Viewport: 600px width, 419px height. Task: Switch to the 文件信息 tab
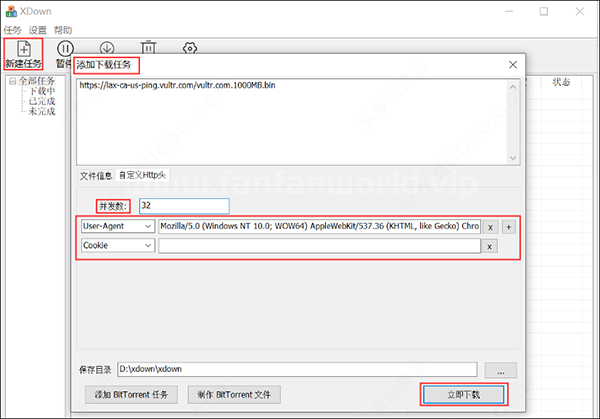(x=96, y=176)
